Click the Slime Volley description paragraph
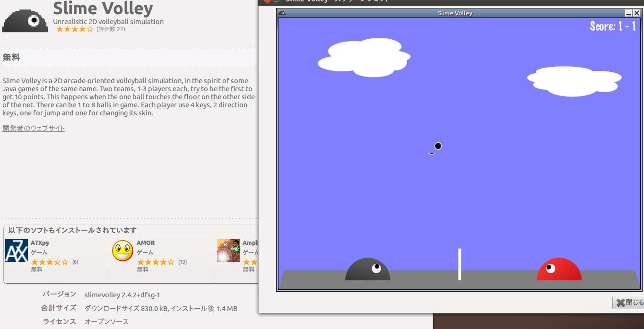 [129, 97]
